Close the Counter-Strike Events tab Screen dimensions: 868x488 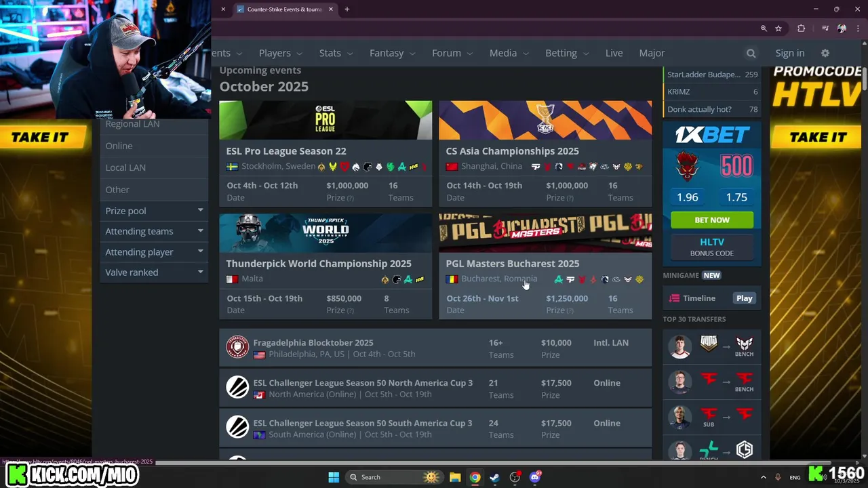[331, 9]
